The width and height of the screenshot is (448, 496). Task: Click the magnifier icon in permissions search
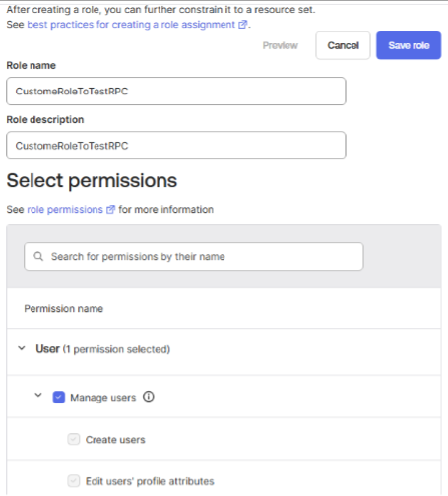(x=38, y=256)
